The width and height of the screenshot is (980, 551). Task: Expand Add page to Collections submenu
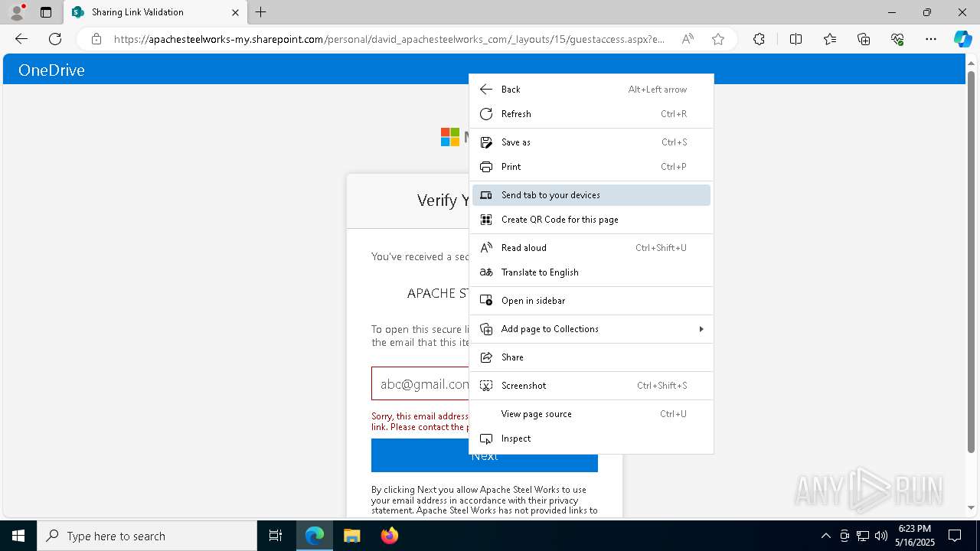(x=591, y=329)
